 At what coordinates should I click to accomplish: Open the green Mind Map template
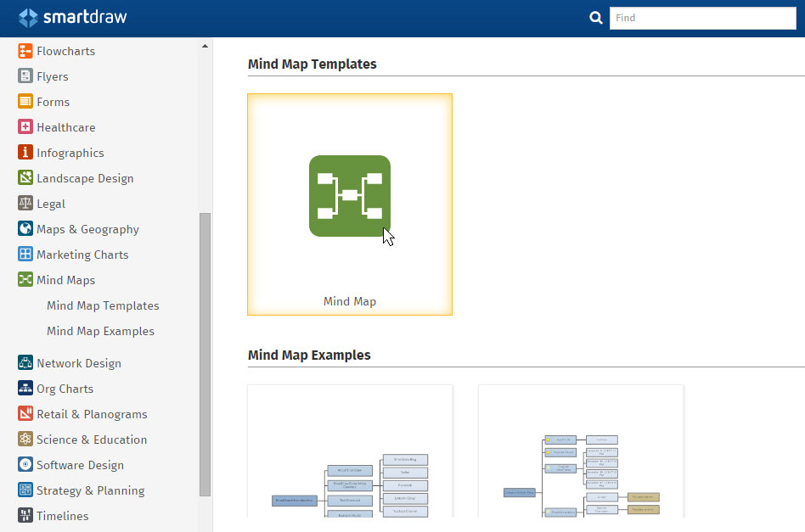pyautogui.click(x=350, y=204)
